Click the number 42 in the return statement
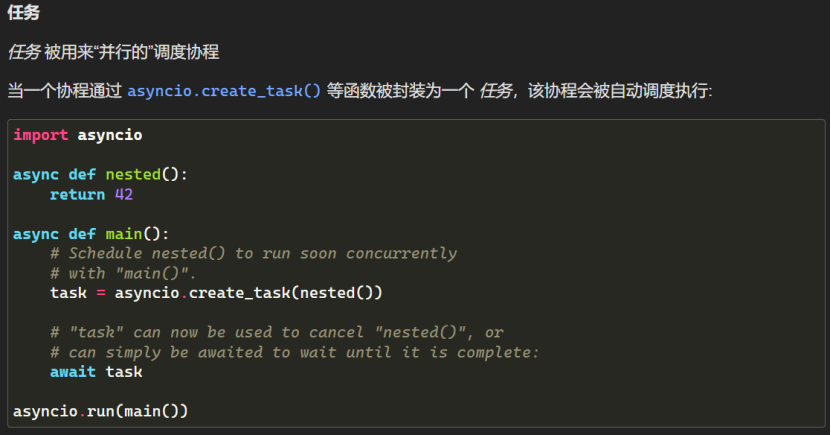831x435 pixels. 124,194
